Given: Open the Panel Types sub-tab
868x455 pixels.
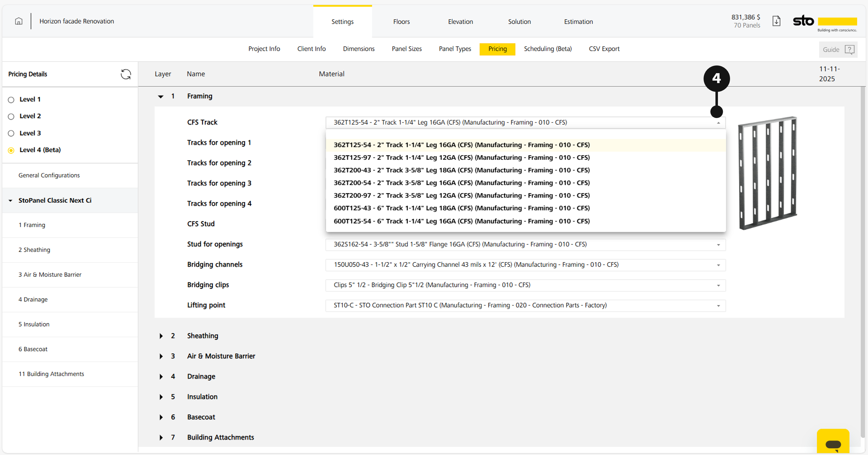Looking at the screenshot, I should (x=455, y=49).
